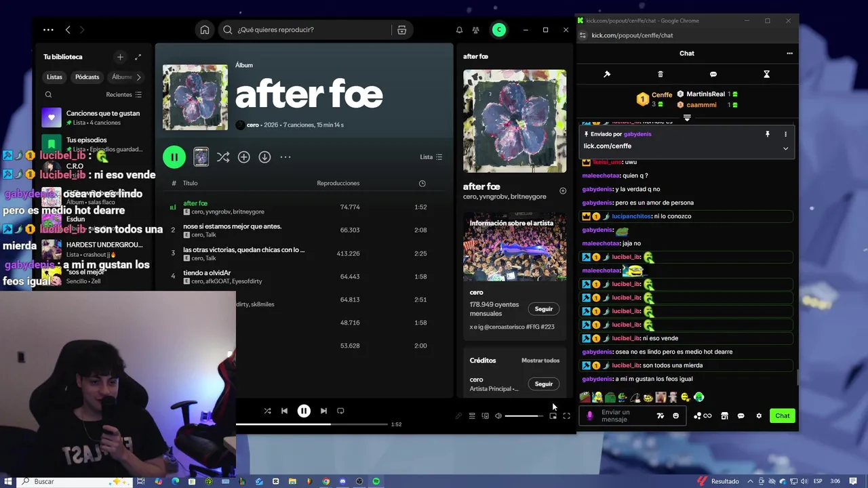Open the miniplayer
This screenshot has height=488, width=868.
[553, 416]
